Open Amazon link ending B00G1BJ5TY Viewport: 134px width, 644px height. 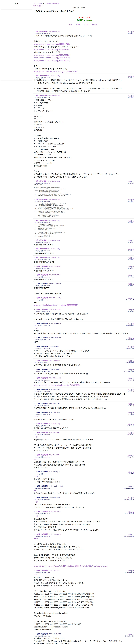coord(52,58)
